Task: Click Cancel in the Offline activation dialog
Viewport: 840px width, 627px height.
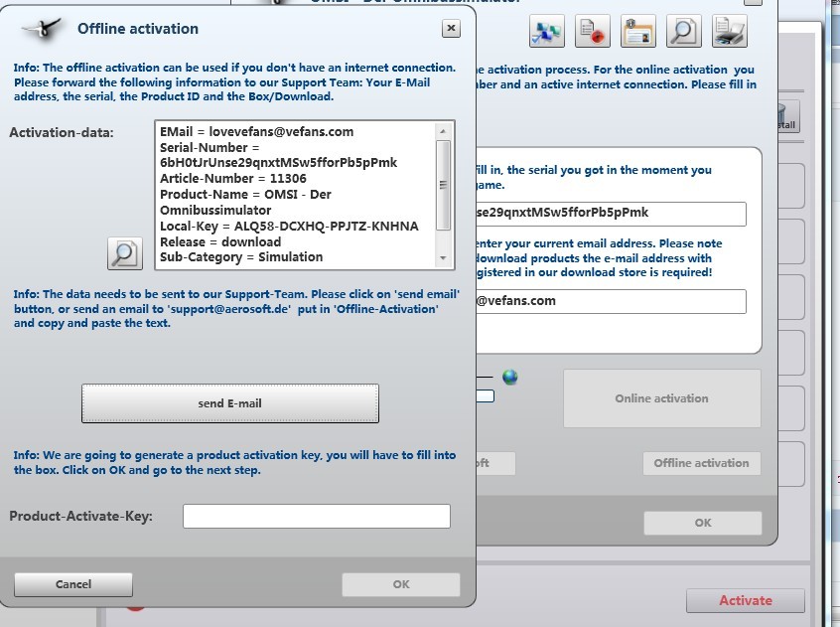Action: coord(73,584)
